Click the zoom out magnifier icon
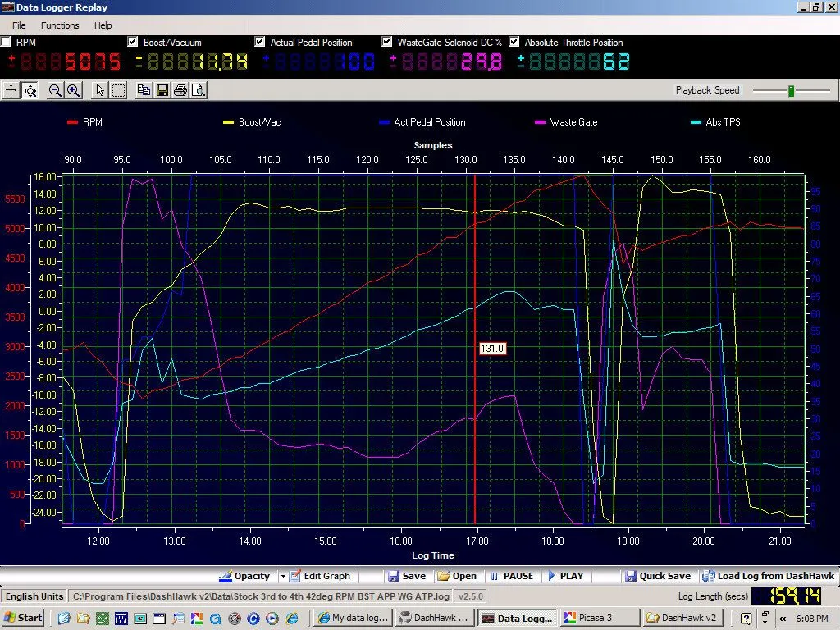 pos(55,90)
